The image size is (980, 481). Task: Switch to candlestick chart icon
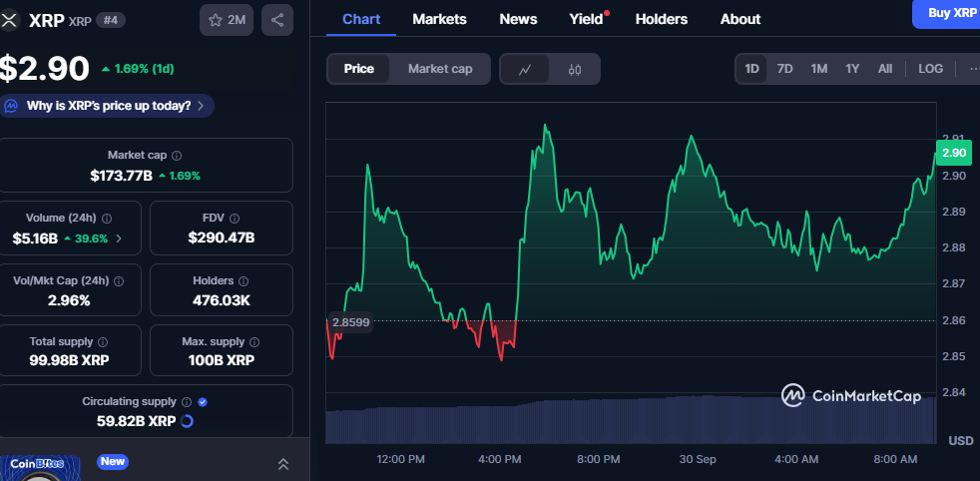(574, 69)
